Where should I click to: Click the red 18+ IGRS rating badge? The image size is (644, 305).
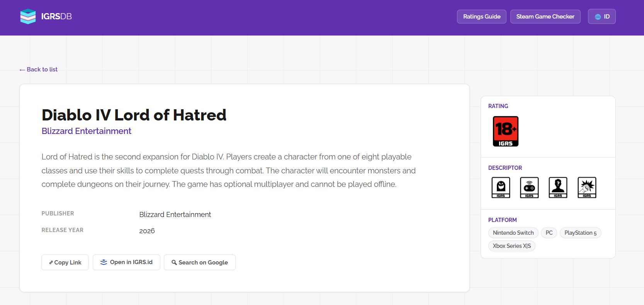click(505, 131)
